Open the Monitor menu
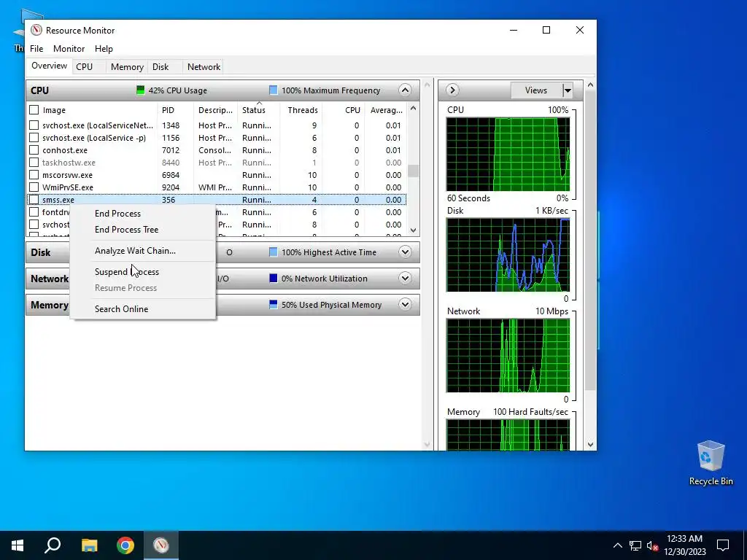This screenshot has height=560, width=747. (x=69, y=49)
